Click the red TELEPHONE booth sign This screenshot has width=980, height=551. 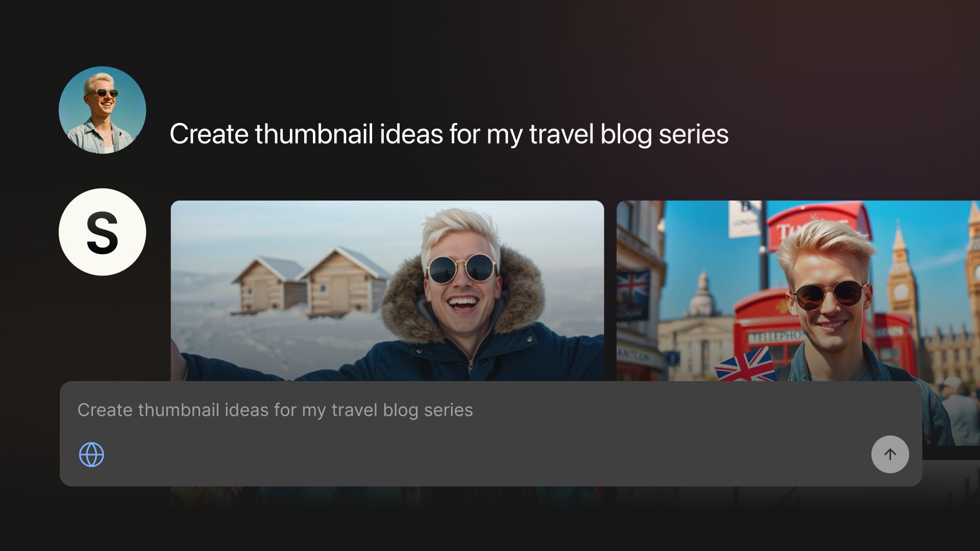coord(776,337)
